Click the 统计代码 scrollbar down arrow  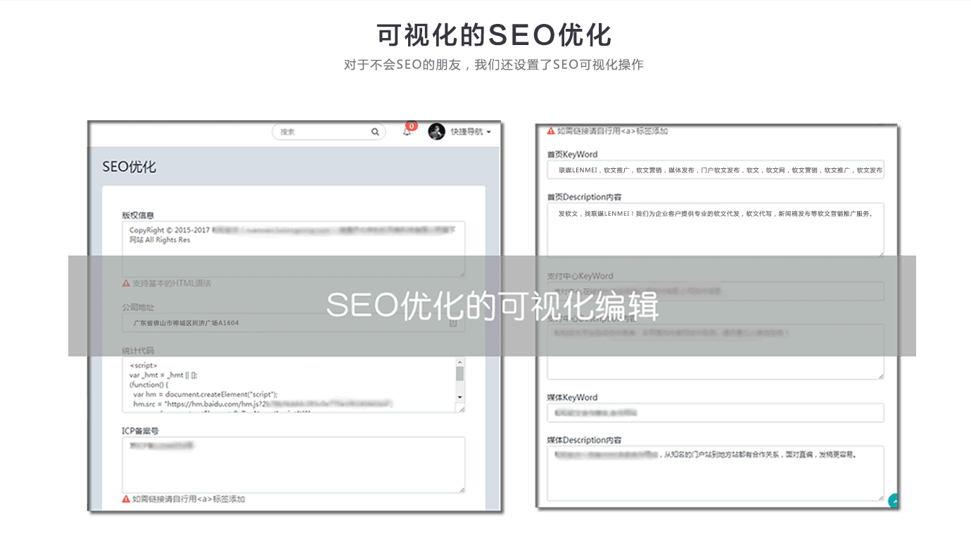coord(460,397)
